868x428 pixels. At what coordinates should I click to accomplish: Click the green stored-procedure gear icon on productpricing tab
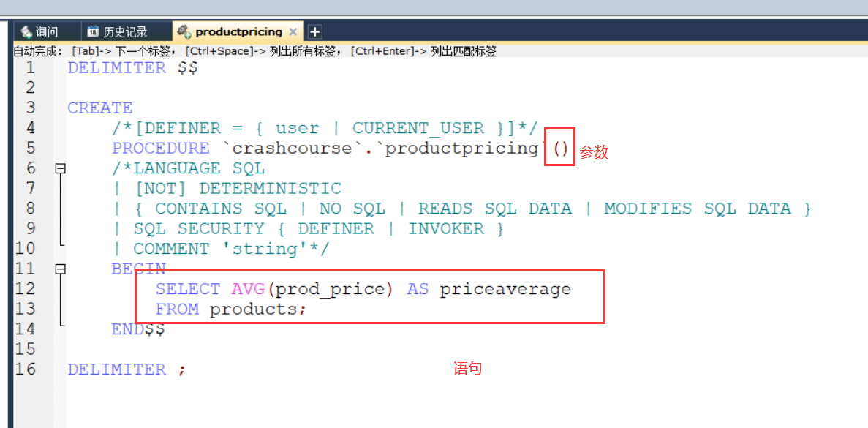coord(183,31)
